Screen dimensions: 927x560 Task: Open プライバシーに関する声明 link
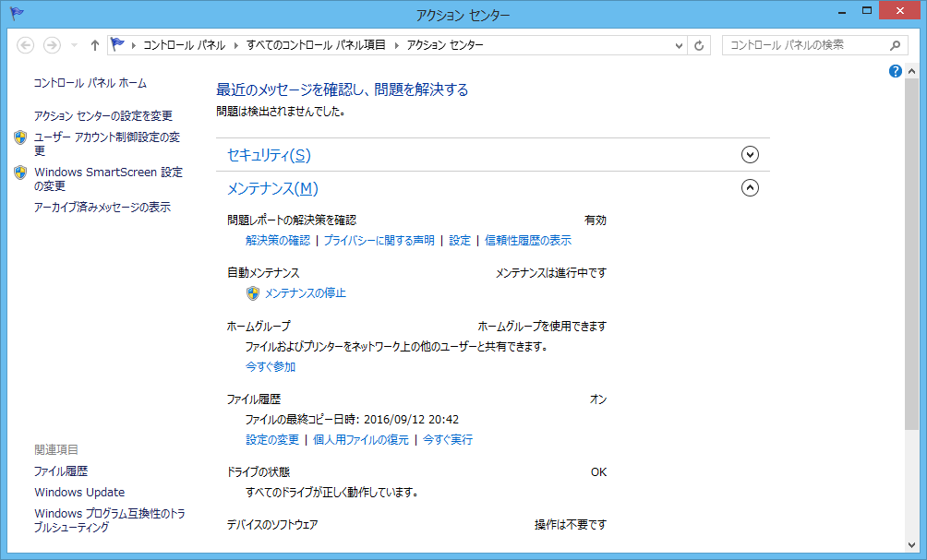(x=379, y=241)
